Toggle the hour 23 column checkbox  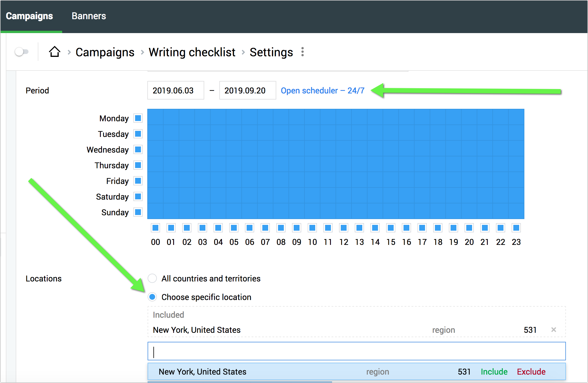(516, 228)
